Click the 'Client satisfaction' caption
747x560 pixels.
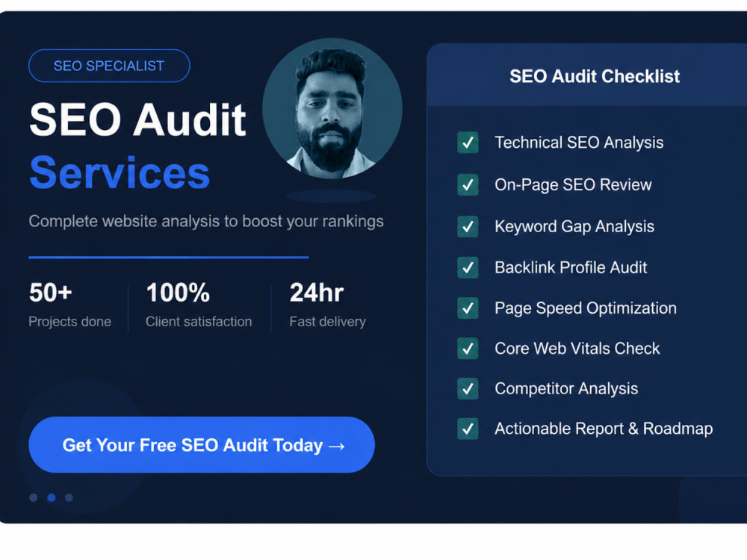[x=199, y=321]
